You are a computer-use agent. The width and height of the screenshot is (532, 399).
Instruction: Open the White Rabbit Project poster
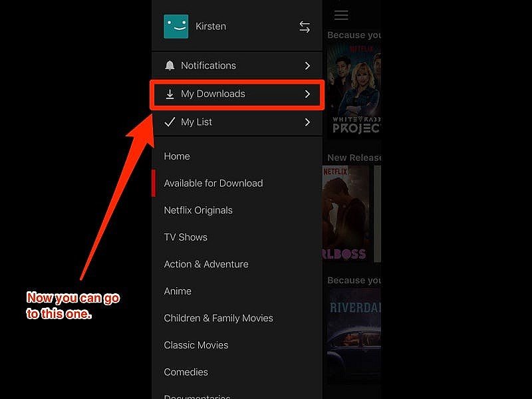(354, 90)
